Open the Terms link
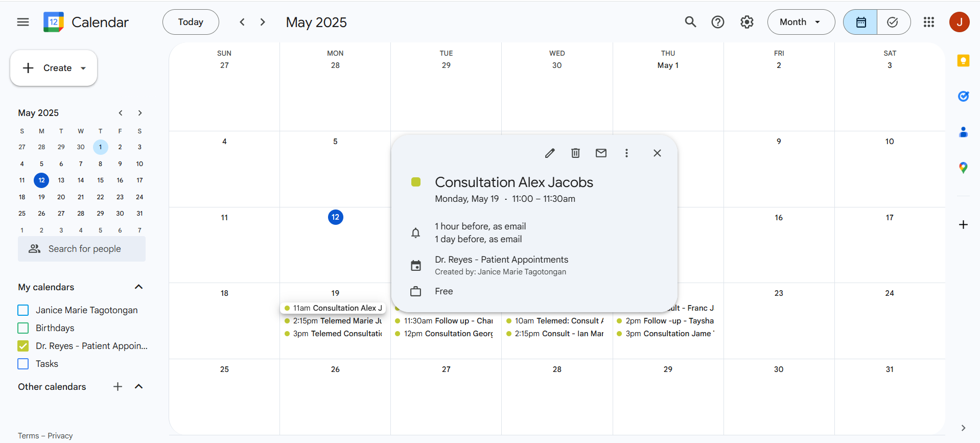This screenshot has height=443, width=980. (28, 436)
